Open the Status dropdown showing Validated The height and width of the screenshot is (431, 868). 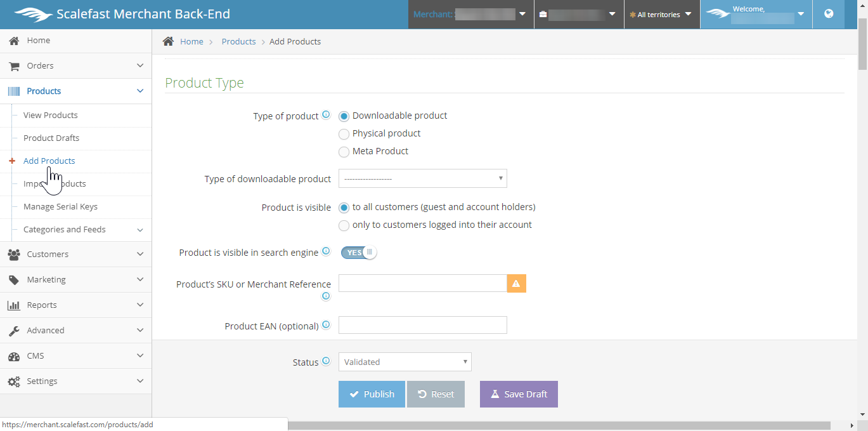coord(405,362)
